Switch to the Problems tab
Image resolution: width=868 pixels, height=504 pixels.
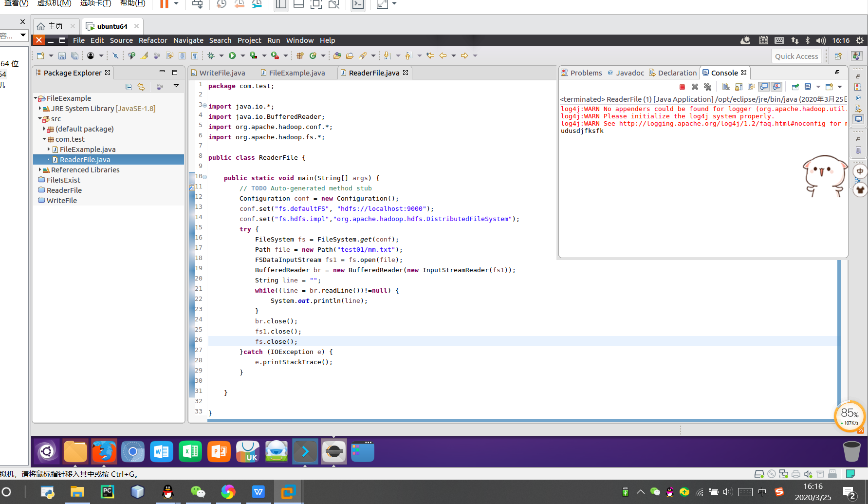[581, 73]
